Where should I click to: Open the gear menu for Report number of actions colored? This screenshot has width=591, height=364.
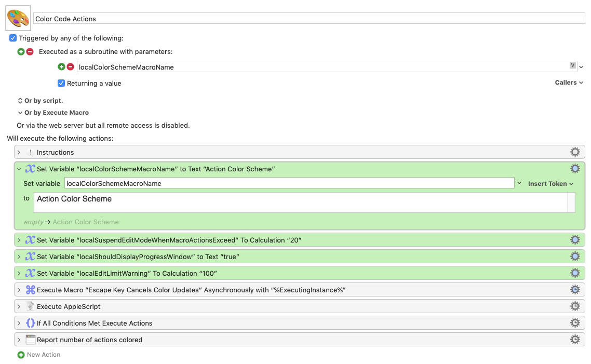click(575, 339)
